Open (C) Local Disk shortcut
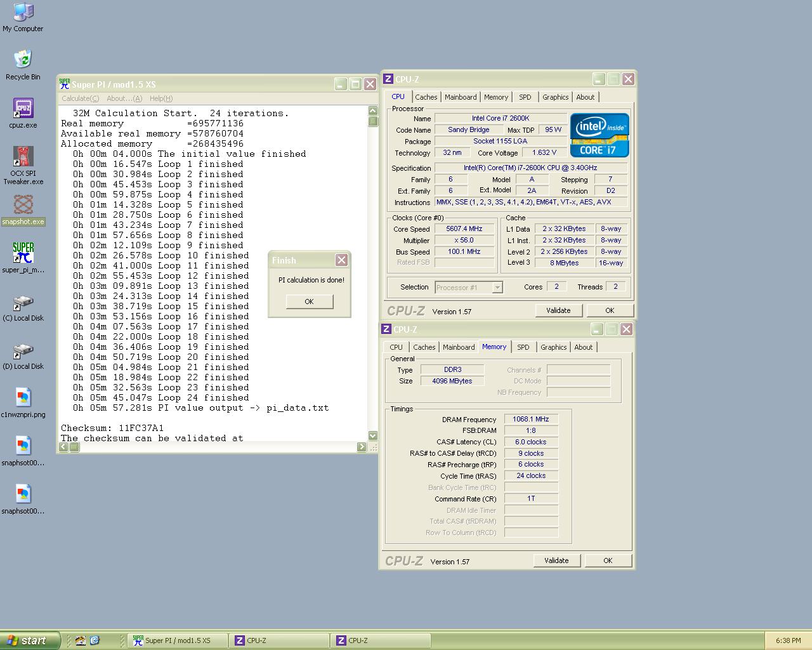812x650 pixels. tap(23, 302)
